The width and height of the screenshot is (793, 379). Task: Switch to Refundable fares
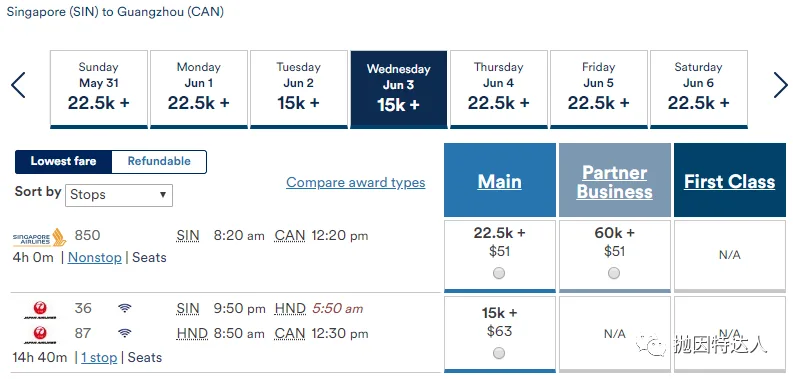(x=159, y=161)
